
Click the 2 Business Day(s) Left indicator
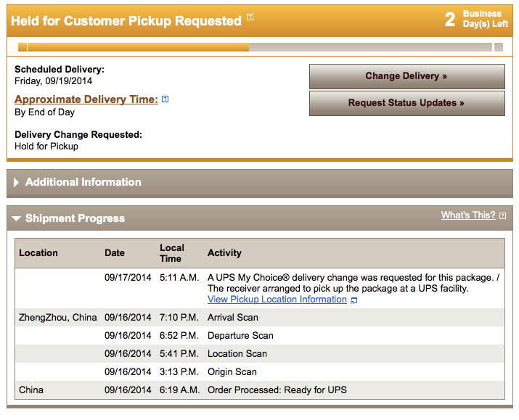476,19
